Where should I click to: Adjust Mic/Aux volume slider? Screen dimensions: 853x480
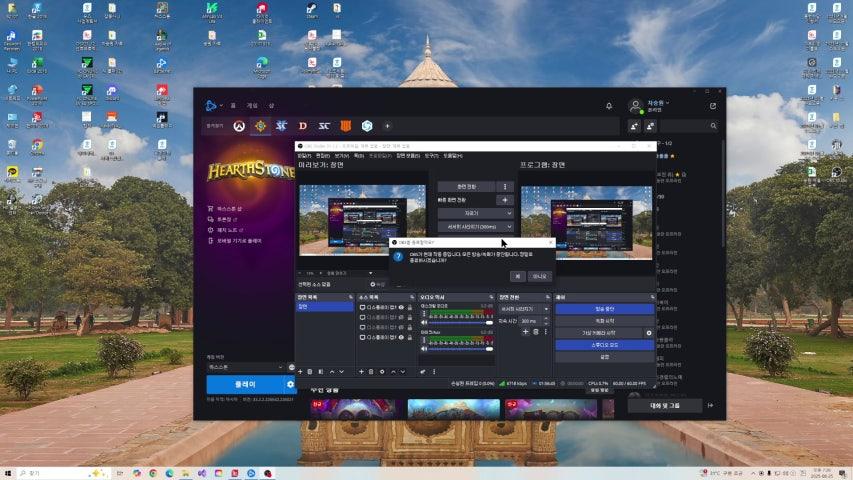click(461, 349)
